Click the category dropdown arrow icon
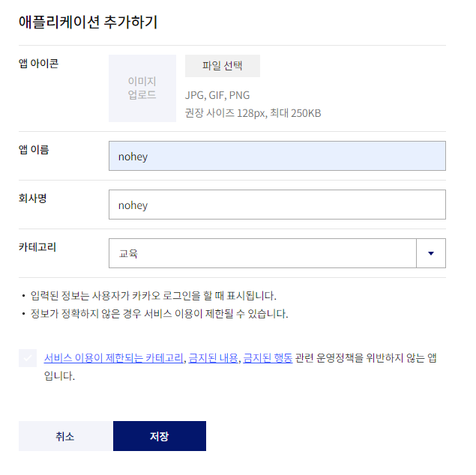476x475 pixels. pos(431,253)
